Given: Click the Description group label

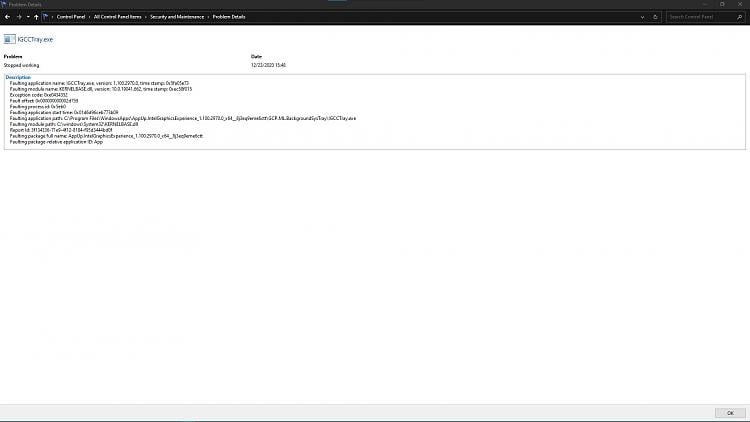Looking at the screenshot, I should point(18,77).
